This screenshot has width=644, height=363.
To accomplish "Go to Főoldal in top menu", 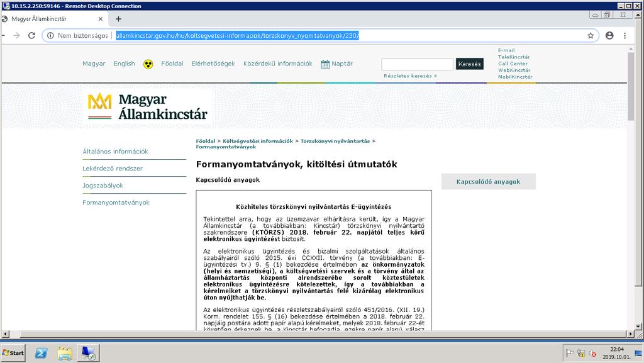I will pos(172,64).
